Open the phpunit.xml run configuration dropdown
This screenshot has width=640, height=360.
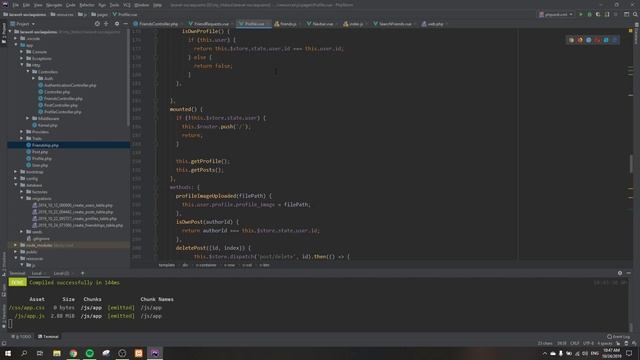556,14
